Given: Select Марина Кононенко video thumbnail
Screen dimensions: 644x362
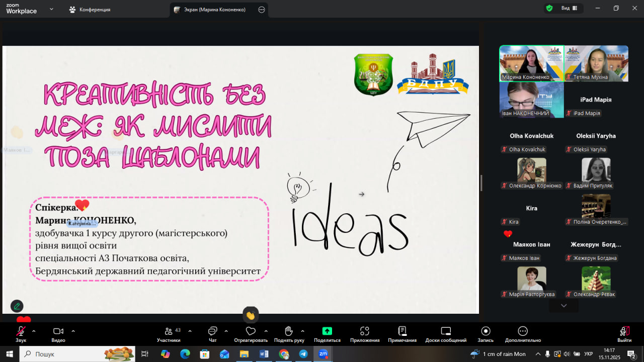Looking at the screenshot, I should pos(531,63).
